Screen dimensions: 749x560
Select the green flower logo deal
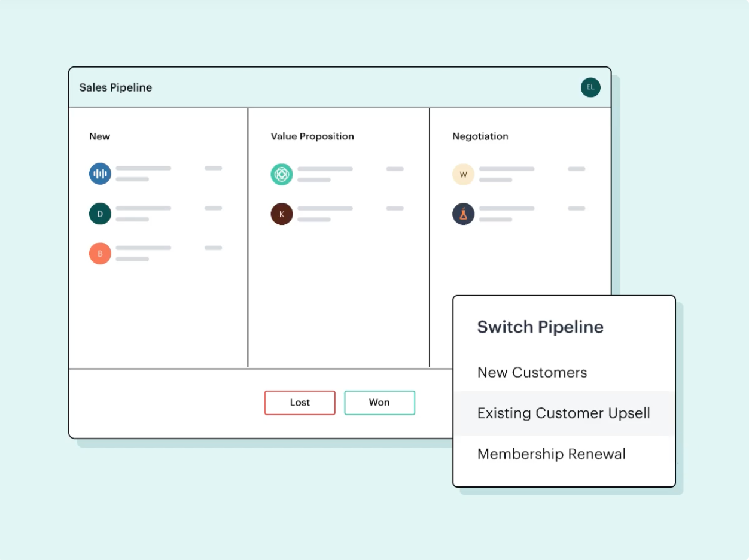[282, 174]
